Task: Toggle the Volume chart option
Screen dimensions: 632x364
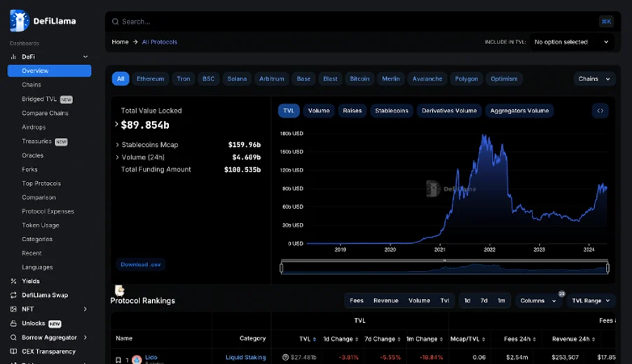Action: pyautogui.click(x=319, y=111)
